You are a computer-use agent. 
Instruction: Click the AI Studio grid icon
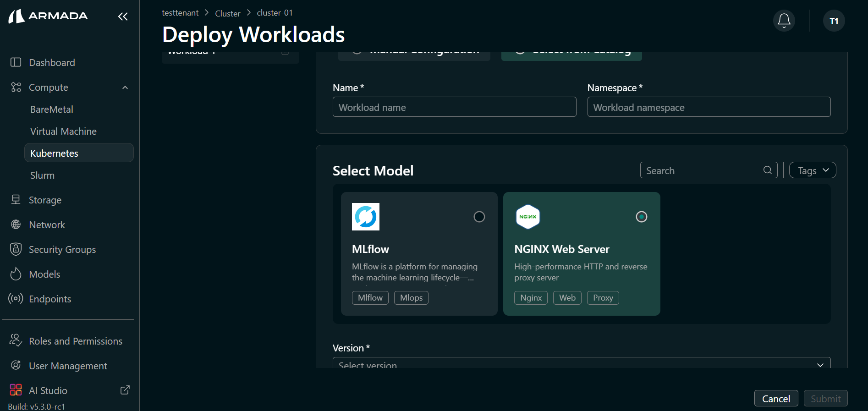pos(16,390)
